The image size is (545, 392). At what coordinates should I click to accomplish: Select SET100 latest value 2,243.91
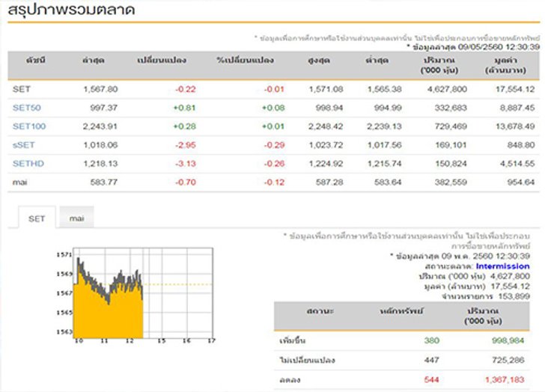[100, 126]
